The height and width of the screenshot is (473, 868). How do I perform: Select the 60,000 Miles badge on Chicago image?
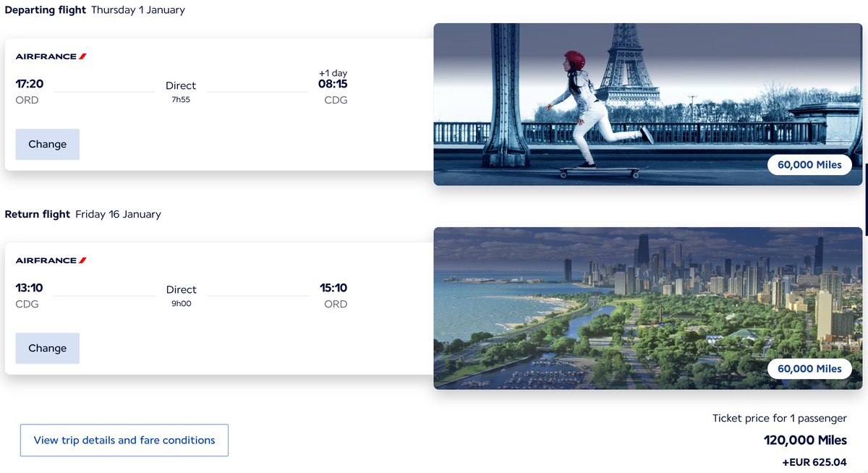point(809,369)
